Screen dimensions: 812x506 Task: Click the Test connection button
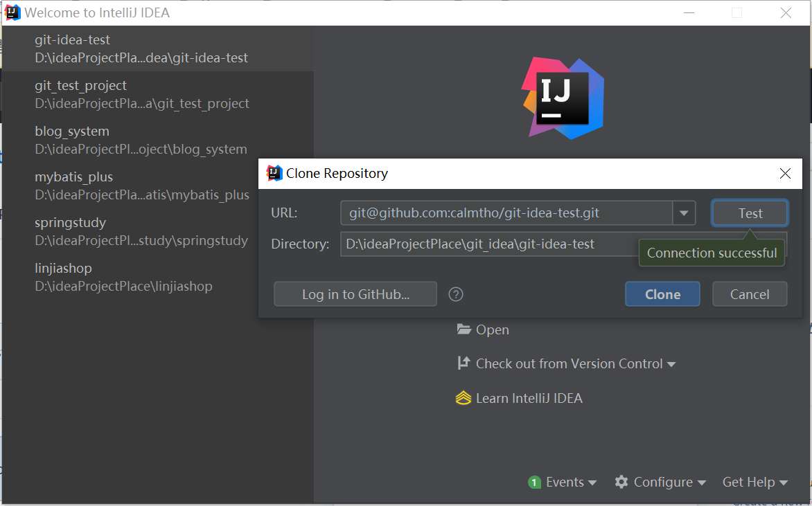pyautogui.click(x=750, y=213)
